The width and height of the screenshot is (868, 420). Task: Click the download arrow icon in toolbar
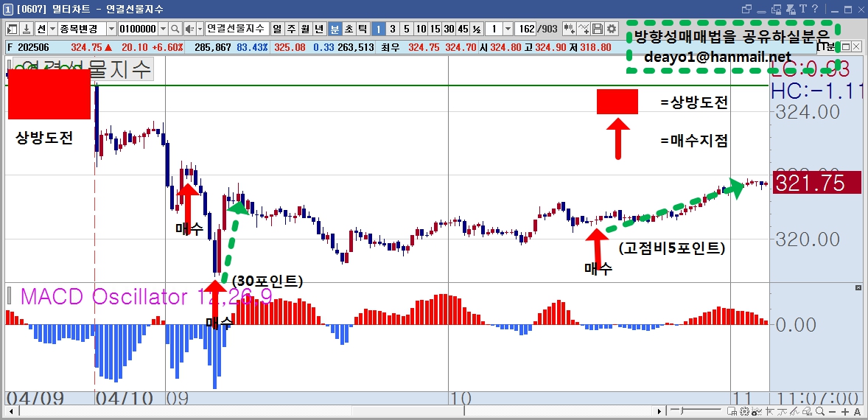point(26,29)
